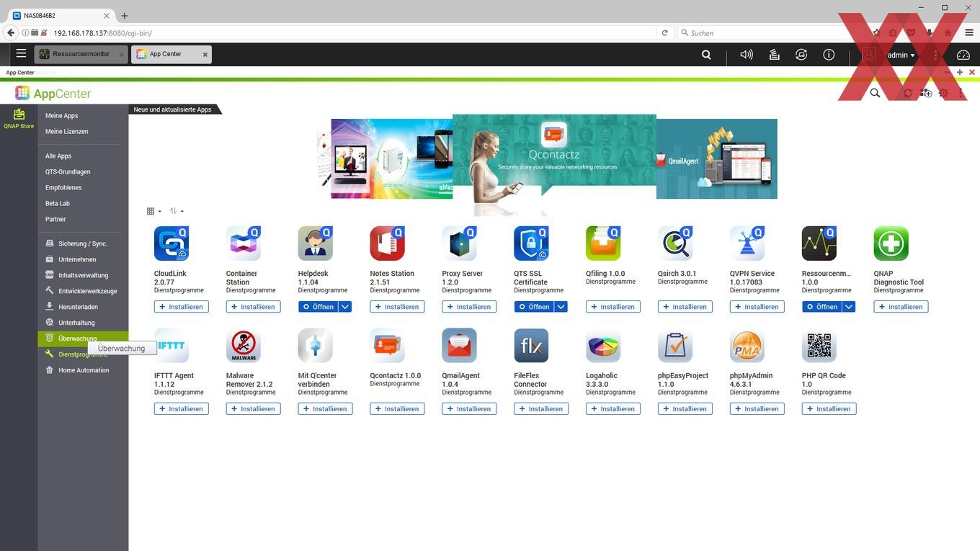The height and width of the screenshot is (551, 980).
Task: Select the Malware Remover app icon
Action: [x=244, y=346]
